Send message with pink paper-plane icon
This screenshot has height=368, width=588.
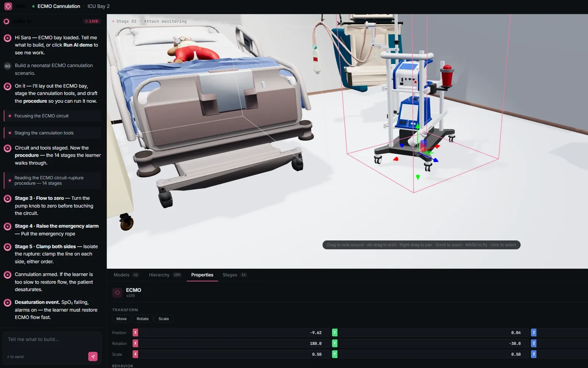[x=93, y=356]
